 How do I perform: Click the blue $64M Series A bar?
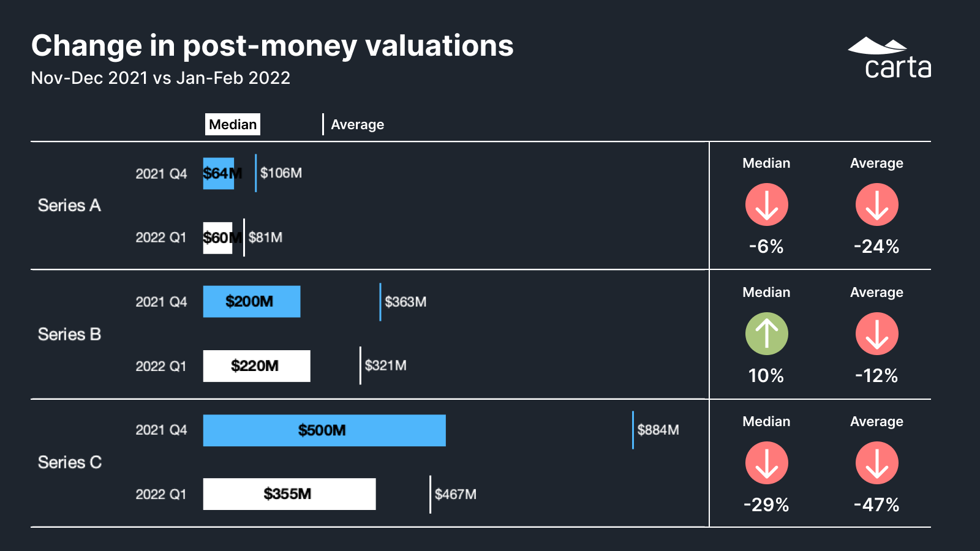click(218, 174)
